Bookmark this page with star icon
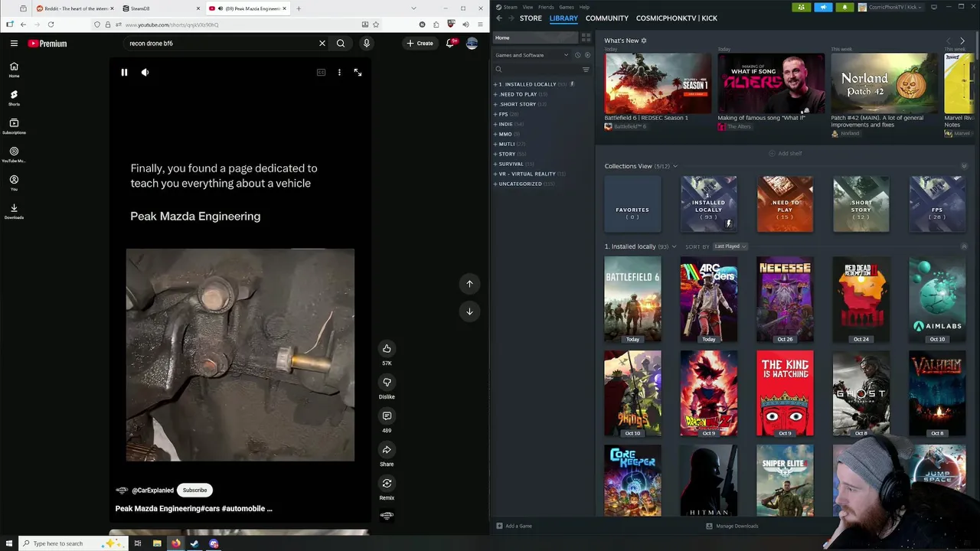 [376, 24]
